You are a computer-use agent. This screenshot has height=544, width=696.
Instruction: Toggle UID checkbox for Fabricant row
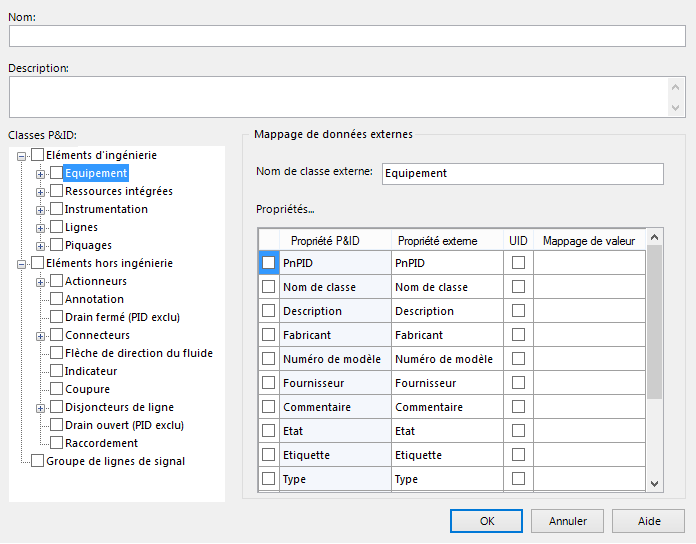518,335
